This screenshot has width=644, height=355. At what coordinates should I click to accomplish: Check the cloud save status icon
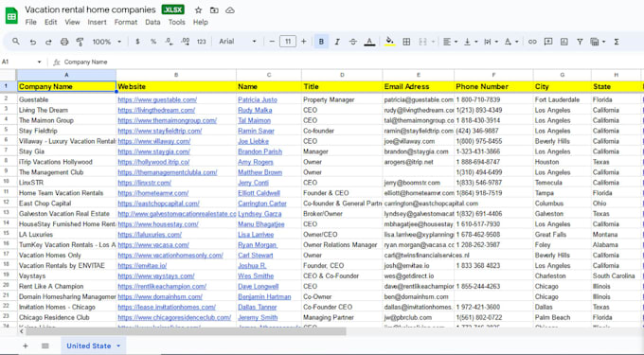pyautogui.click(x=230, y=10)
